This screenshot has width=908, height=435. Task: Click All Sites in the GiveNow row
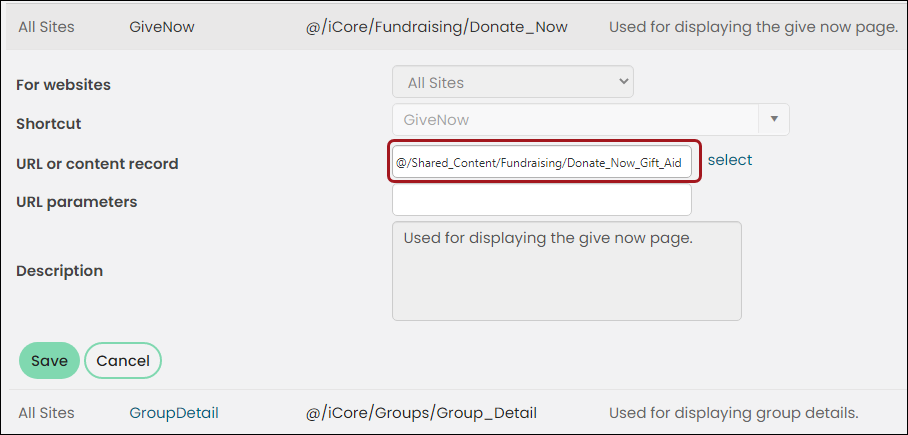(46, 27)
